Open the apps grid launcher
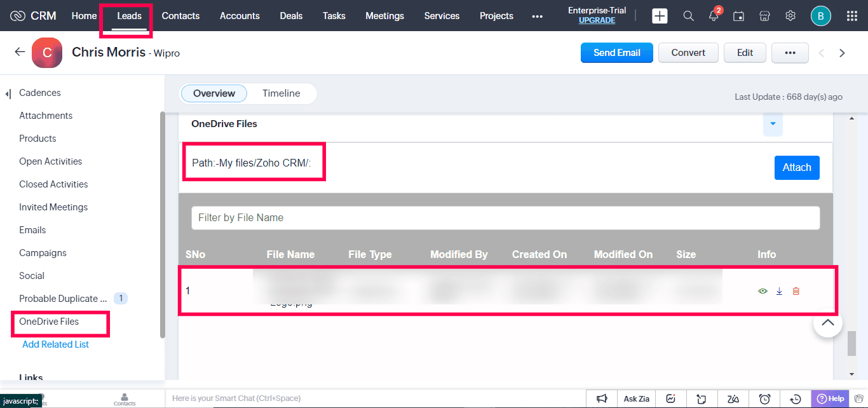The width and height of the screenshot is (868, 408). [x=852, y=16]
